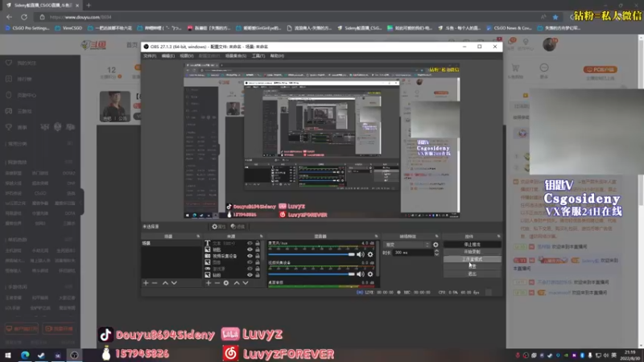Screen dimensions: 644x362
Task: Open the Windows Start menu
Action: [8, 355]
